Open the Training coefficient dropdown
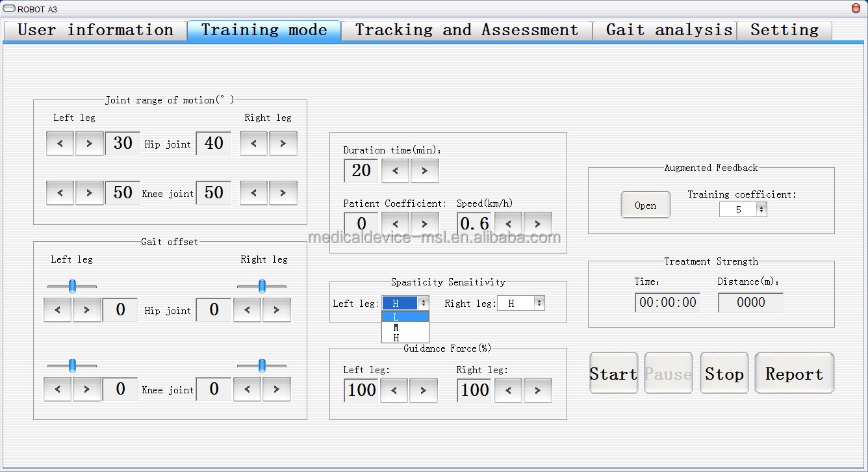 [x=761, y=210]
